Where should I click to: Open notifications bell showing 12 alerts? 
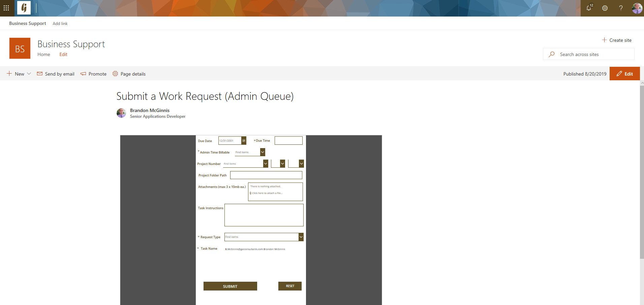[x=589, y=8]
